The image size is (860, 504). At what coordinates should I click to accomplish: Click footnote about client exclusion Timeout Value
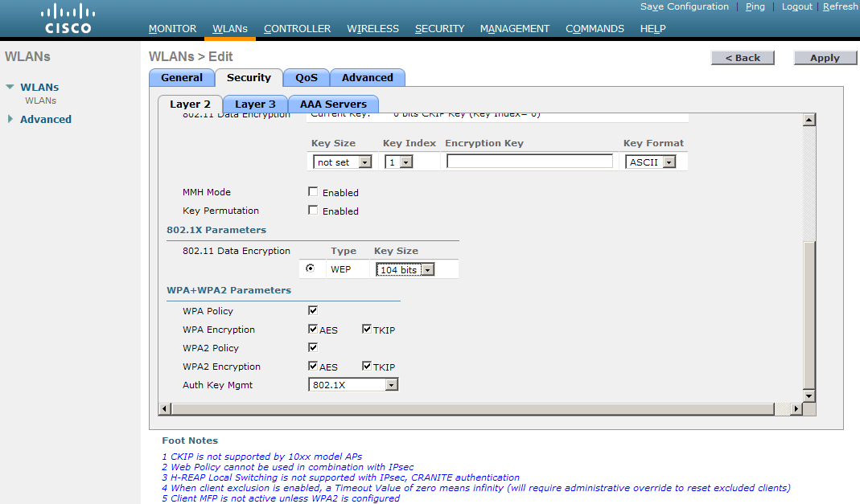pos(476,488)
